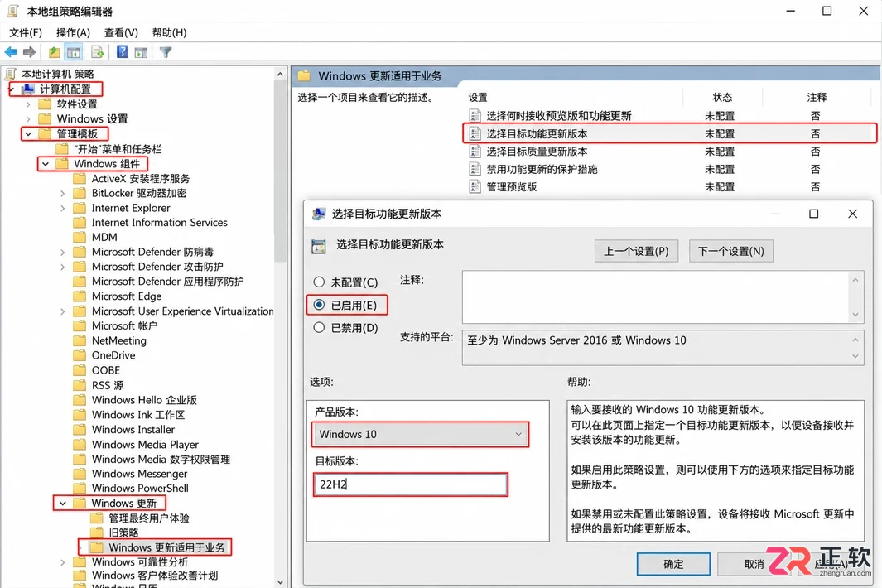Select the 已禁用(D) radio button
The width and height of the screenshot is (882, 588).
coord(319,327)
